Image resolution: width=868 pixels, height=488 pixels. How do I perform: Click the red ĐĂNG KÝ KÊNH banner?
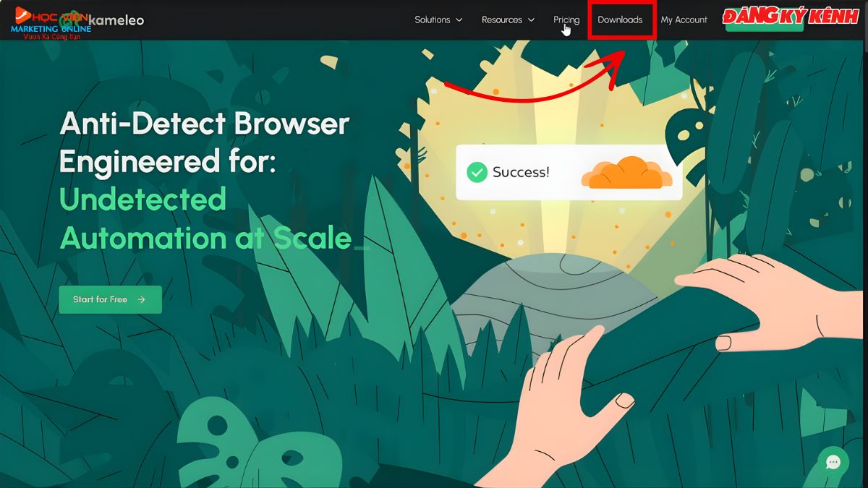click(x=790, y=17)
